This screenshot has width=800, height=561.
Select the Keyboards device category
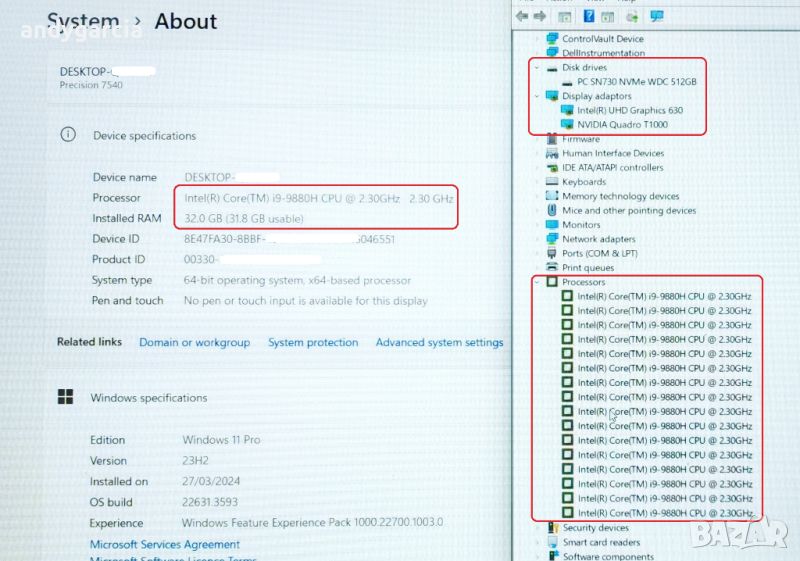coord(583,182)
